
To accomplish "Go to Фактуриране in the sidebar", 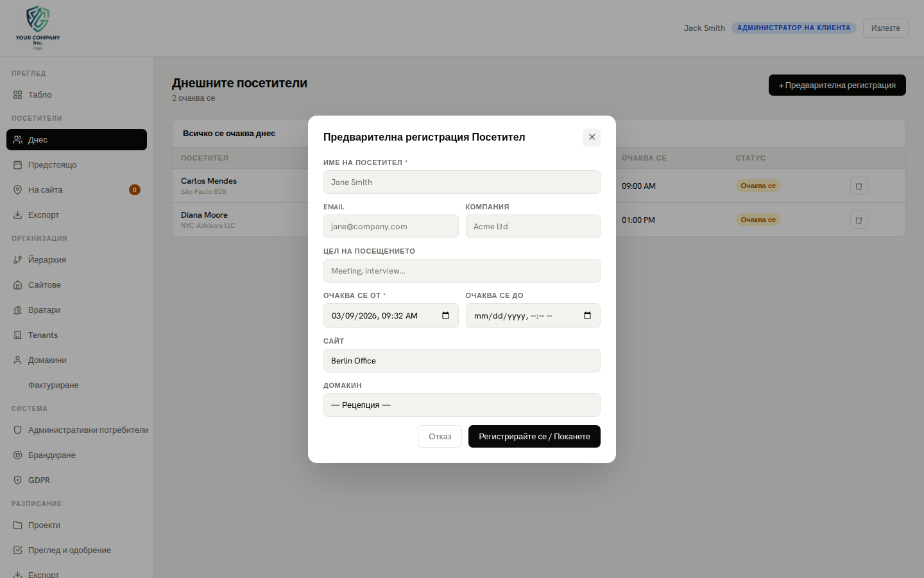I will coord(55,385).
